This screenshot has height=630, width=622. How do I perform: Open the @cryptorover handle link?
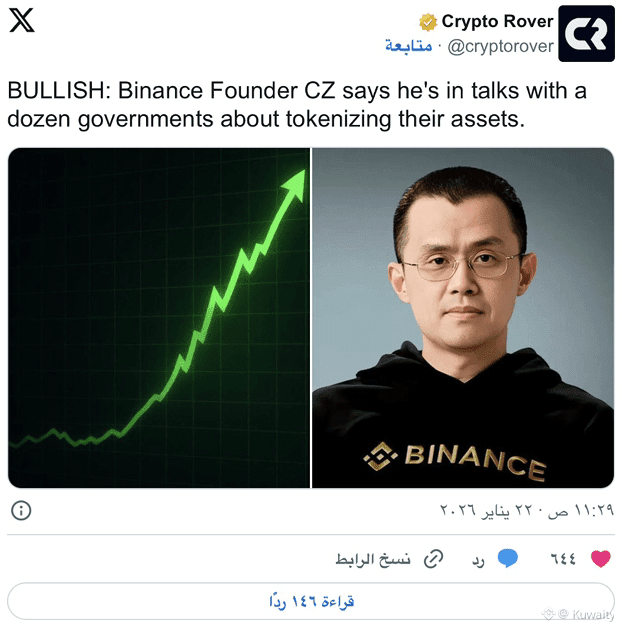point(500,47)
